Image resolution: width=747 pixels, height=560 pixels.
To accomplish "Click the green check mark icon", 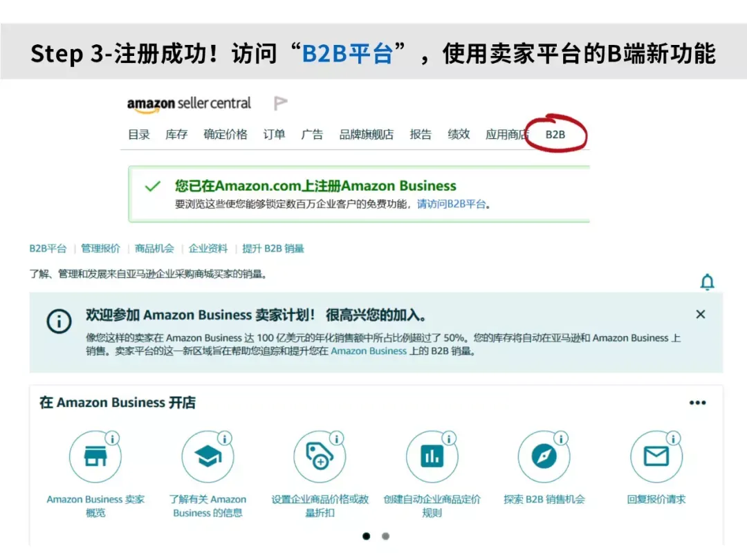I will (152, 186).
